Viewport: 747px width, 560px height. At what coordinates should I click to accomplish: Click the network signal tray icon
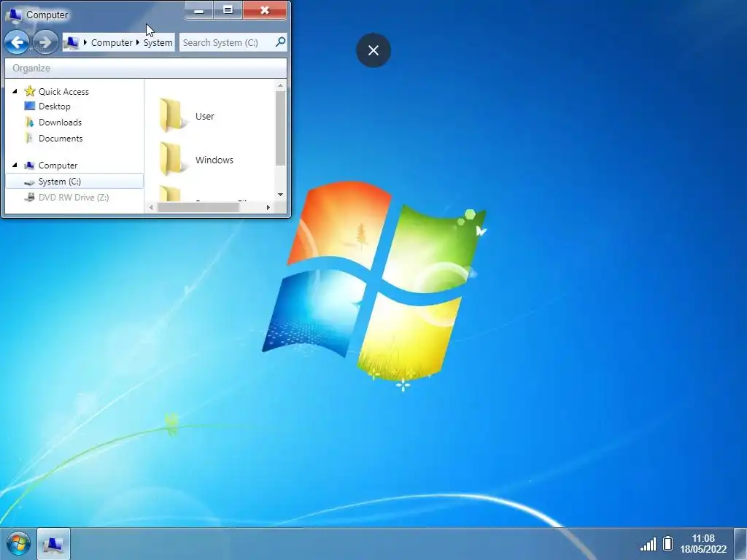[648, 544]
